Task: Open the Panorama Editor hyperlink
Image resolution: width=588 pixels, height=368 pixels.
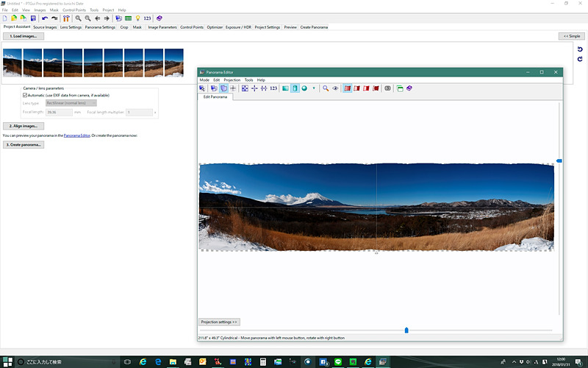Action: point(77,135)
